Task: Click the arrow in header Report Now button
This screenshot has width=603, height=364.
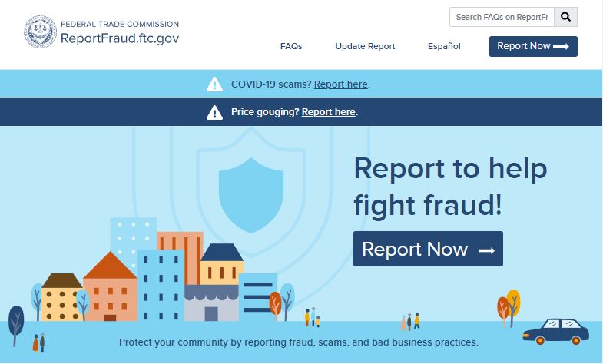Action: point(561,47)
